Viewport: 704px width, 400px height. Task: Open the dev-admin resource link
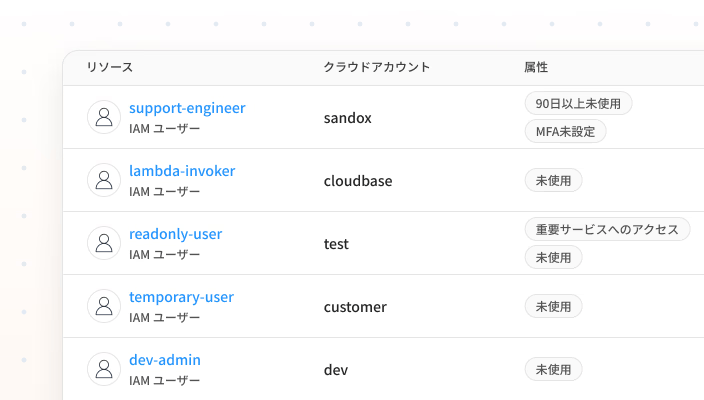pyautogui.click(x=165, y=360)
